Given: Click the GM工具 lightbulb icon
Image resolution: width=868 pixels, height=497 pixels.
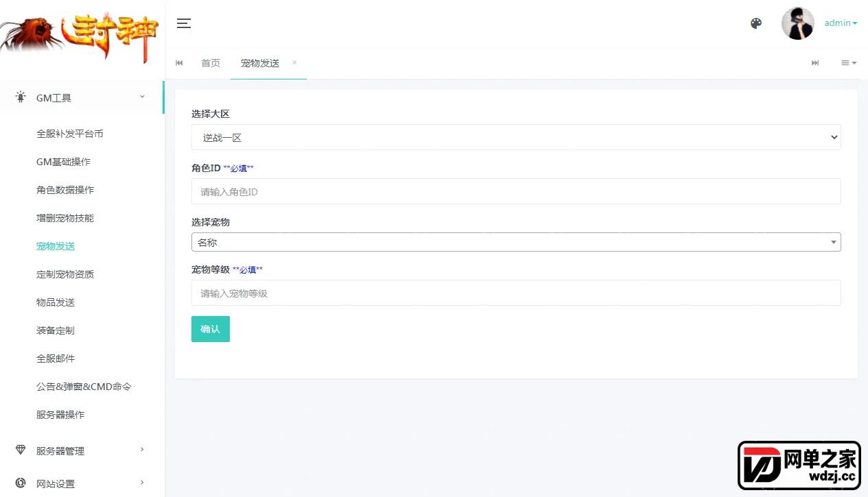Looking at the screenshot, I should click(21, 97).
